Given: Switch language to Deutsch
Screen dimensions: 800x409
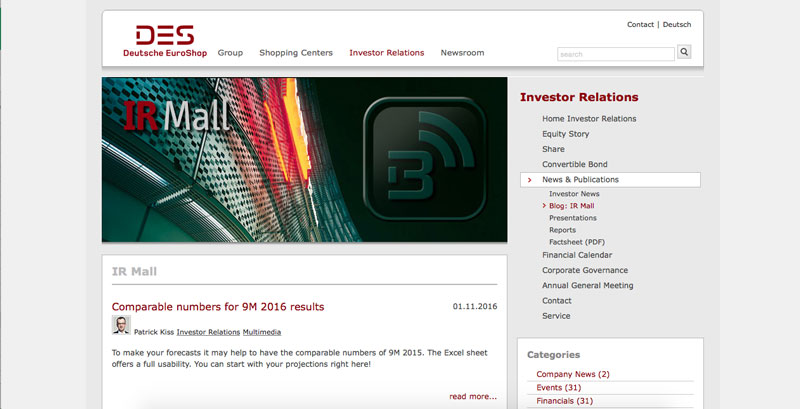Looking at the screenshot, I should [x=677, y=24].
